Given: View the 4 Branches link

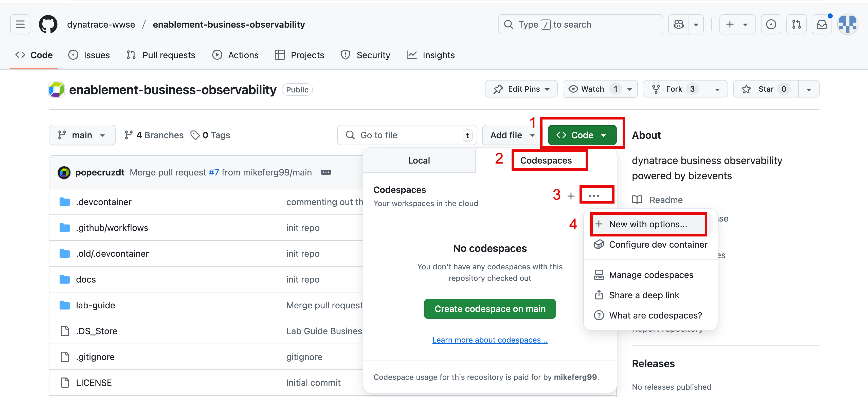Looking at the screenshot, I should pyautogui.click(x=154, y=135).
